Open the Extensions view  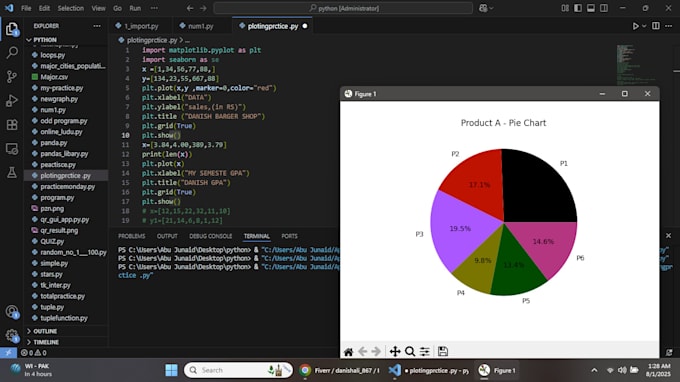[x=12, y=125]
